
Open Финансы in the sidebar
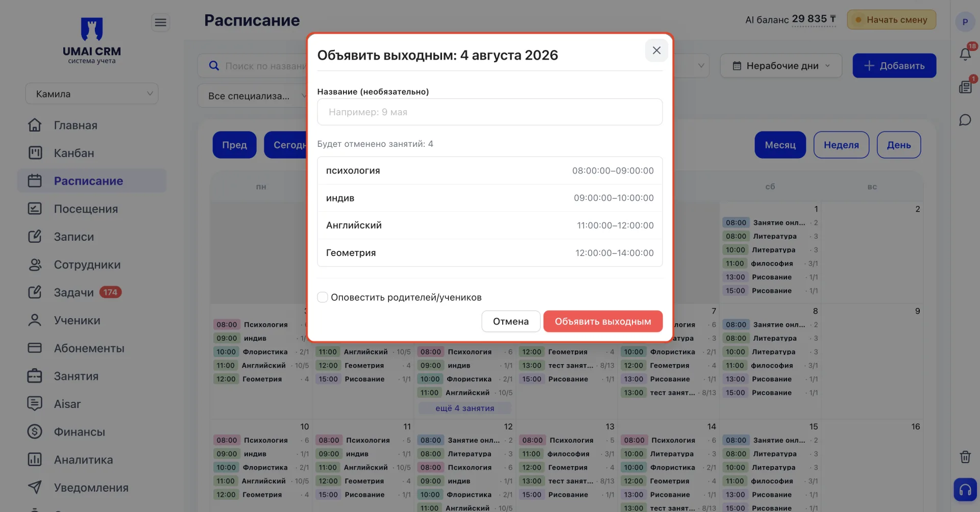pyautogui.click(x=80, y=431)
